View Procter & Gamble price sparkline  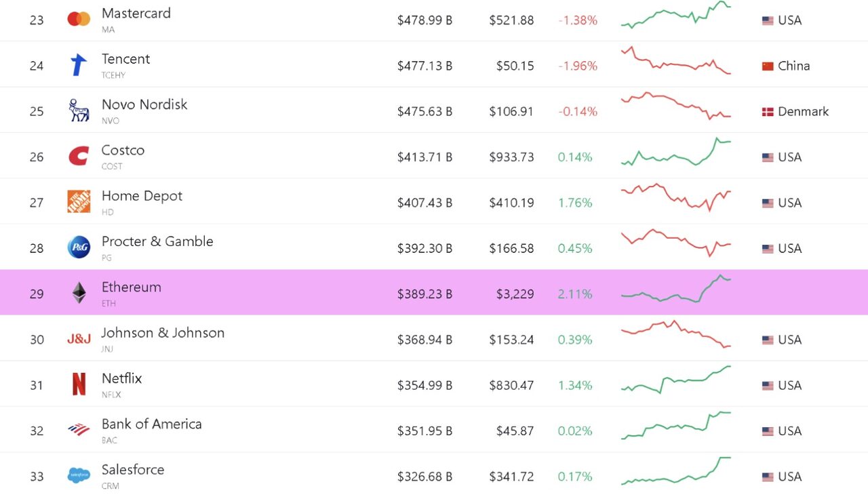tap(676, 243)
